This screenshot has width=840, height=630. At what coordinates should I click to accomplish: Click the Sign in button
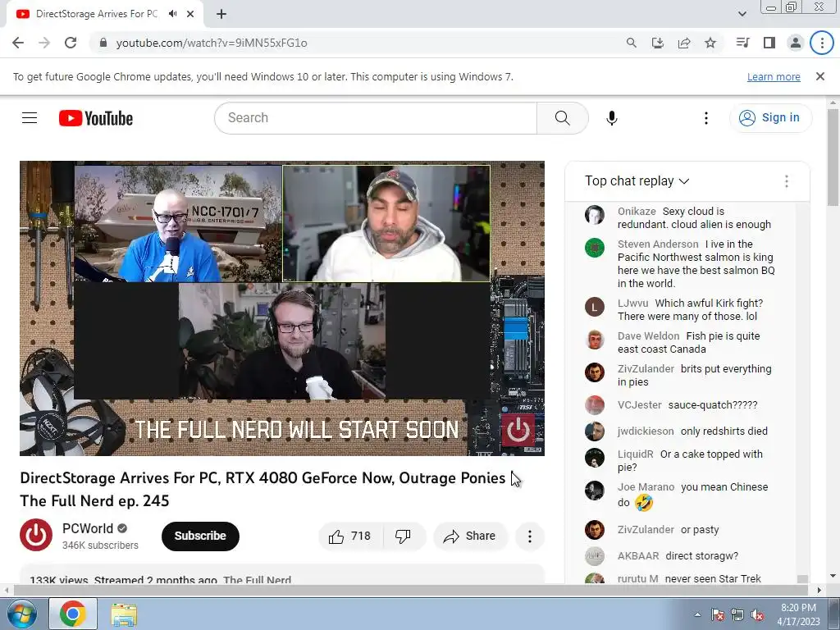(x=770, y=118)
